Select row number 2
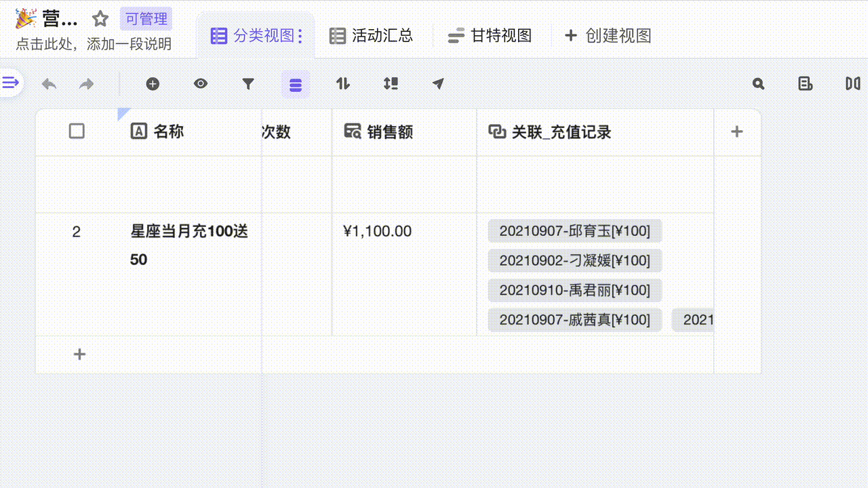The width and height of the screenshot is (868, 488). (76, 232)
